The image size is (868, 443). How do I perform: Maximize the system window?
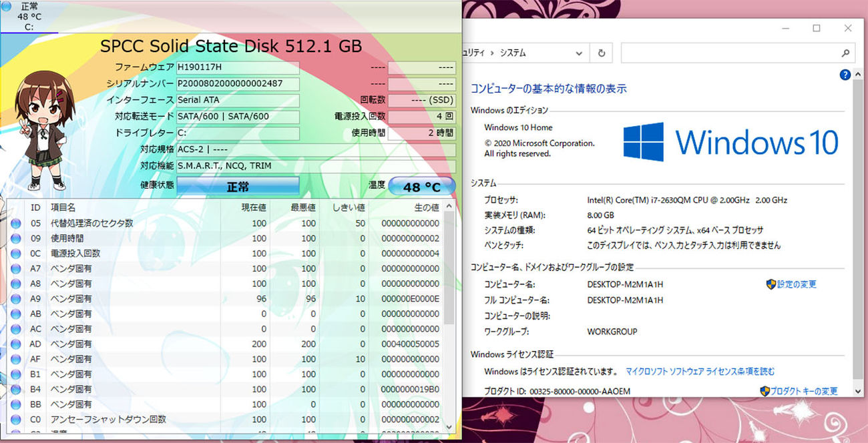coord(817,28)
